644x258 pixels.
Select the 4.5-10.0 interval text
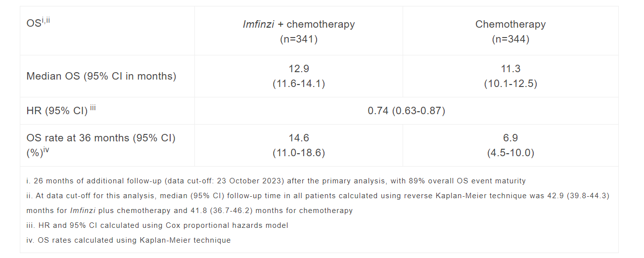(510, 153)
